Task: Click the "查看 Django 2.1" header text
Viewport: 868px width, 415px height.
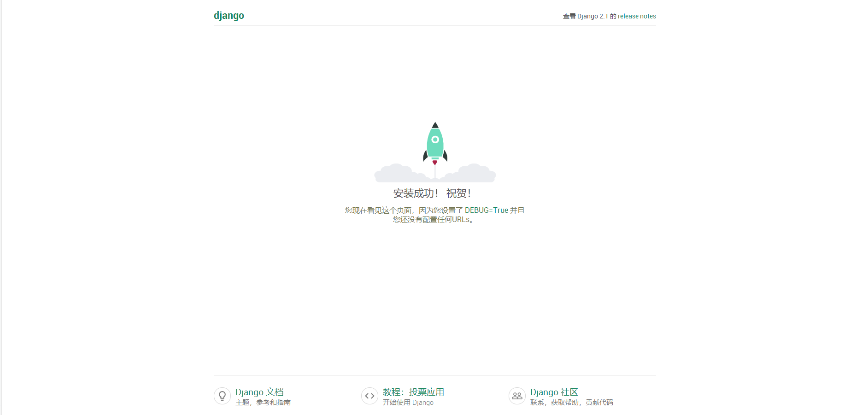Action: click(585, 16)
